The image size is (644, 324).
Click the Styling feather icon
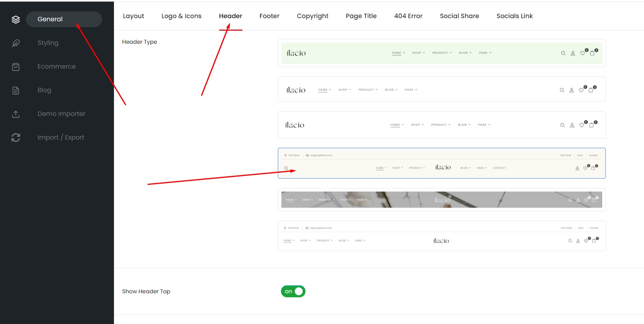pos(16,43)
